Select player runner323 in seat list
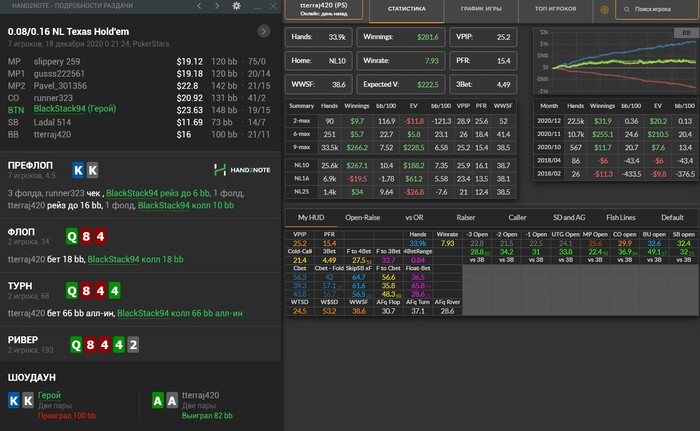700x431 pixels. [53, 98]
